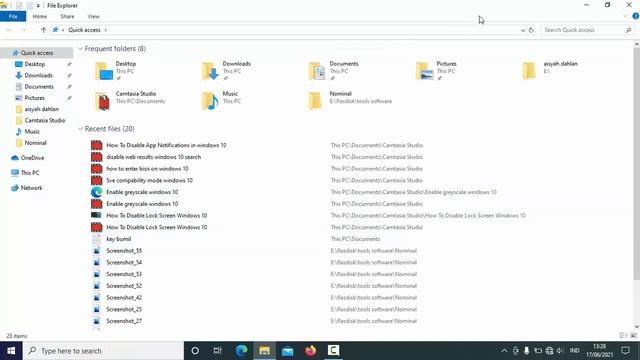The height and width of the screenshot is (360, 640).
Task: Collapse the Recent files section
Action: pyautogui.click(x=80, y=129)
